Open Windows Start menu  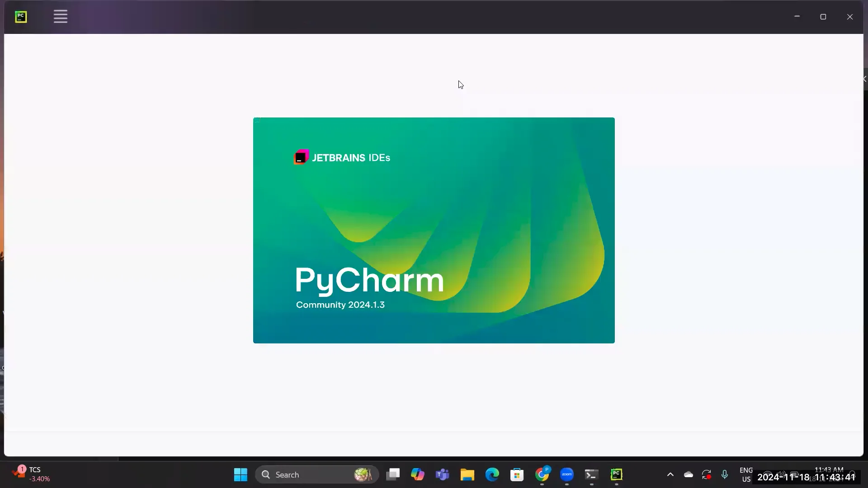click(241, 474)
